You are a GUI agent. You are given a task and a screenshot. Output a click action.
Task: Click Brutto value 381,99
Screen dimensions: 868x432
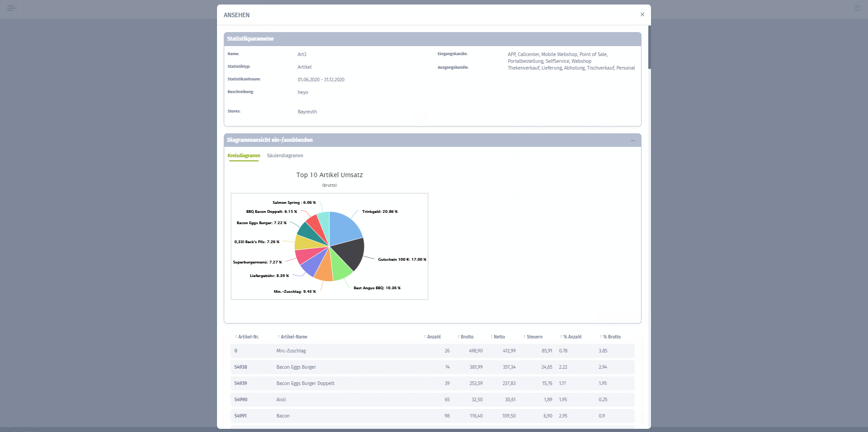coord(476,367)
